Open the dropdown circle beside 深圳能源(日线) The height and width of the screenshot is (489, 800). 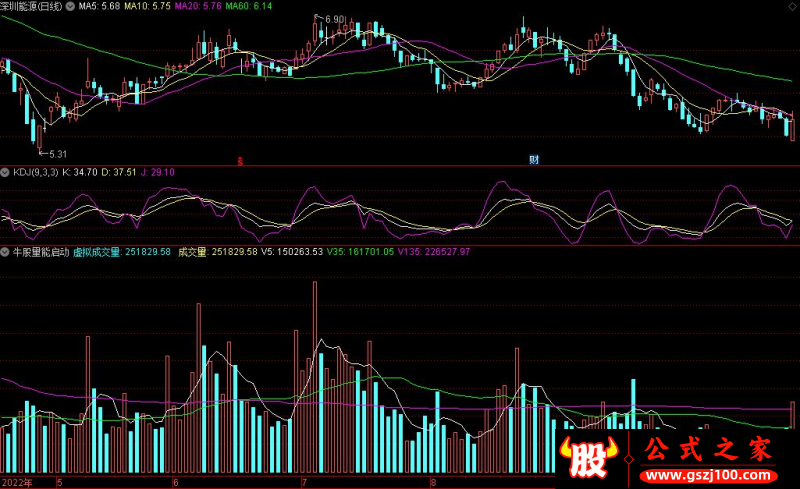click(x=70, y=7)
